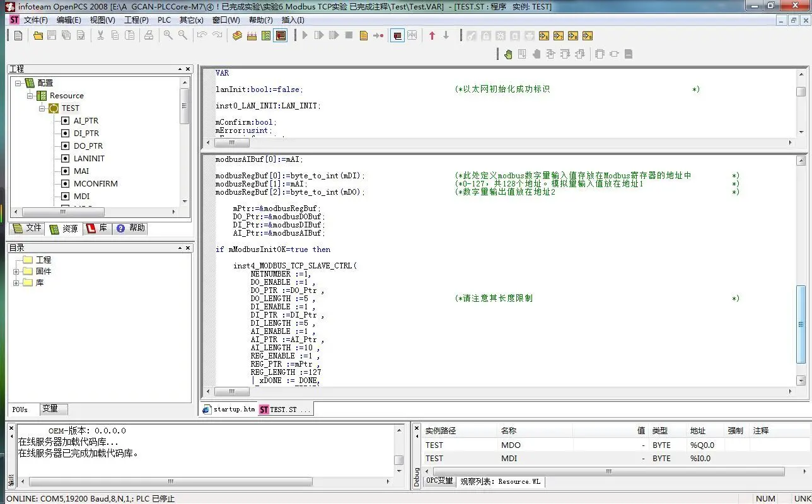The height and width of the screenshot is (504, 812).
Task: Click the Stop PLC square icon
Action: pyautogui.click(x=349, y=36)
